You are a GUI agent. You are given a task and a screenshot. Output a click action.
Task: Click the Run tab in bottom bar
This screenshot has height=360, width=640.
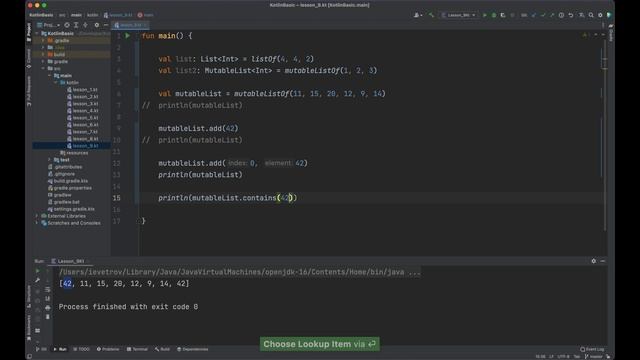click(60, 349)
